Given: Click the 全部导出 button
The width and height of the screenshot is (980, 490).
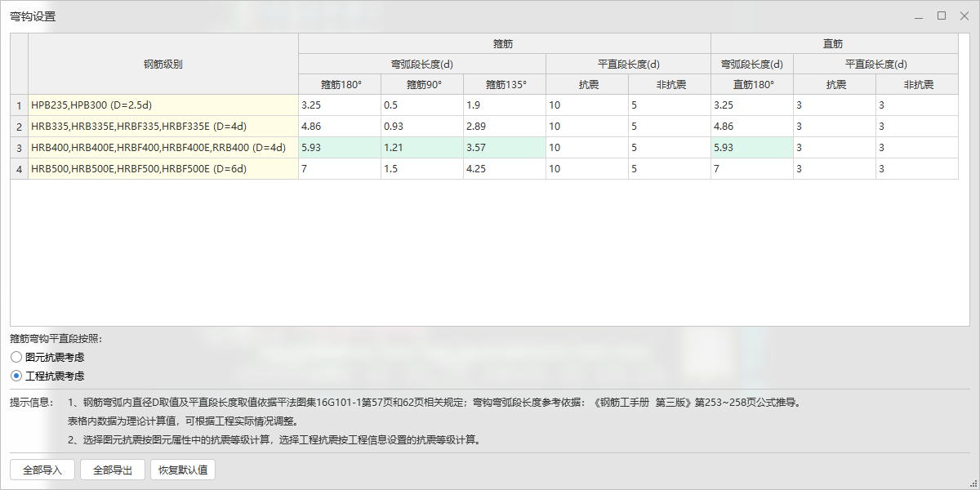Looking at the screenshot, I should pos(113,470).
